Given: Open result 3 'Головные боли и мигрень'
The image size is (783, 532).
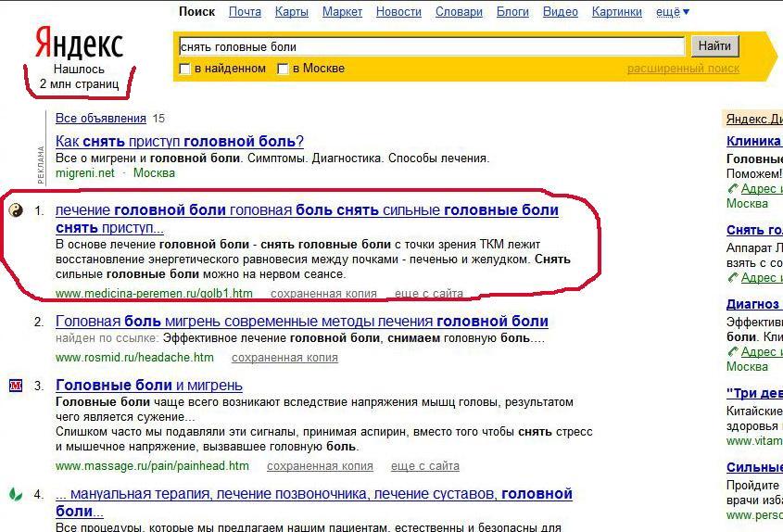Looking at the screenshot, I should (149, 386).
